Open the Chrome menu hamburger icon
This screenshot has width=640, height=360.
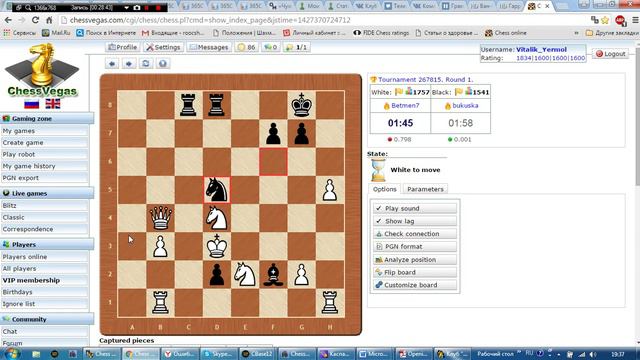pos(635,20)
